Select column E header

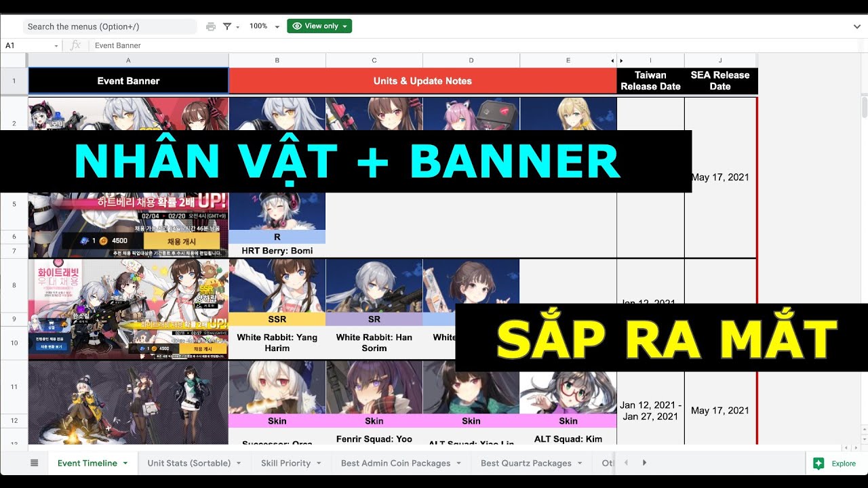point(568,60)
